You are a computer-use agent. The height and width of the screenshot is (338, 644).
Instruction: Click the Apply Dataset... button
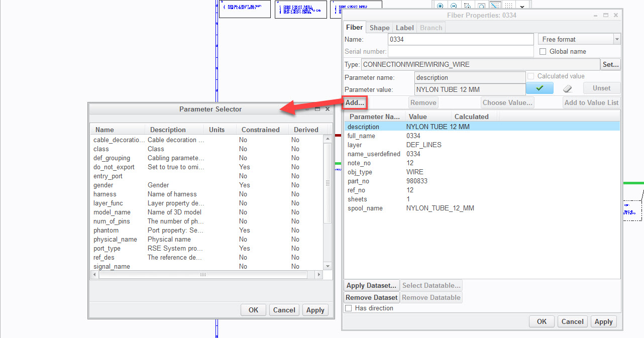[x=371, y=285]
